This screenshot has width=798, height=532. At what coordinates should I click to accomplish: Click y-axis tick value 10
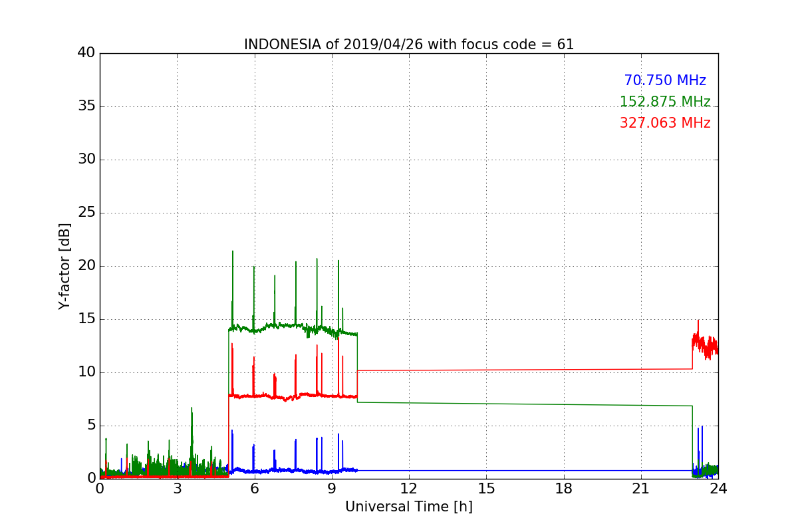tap(86, 372)
